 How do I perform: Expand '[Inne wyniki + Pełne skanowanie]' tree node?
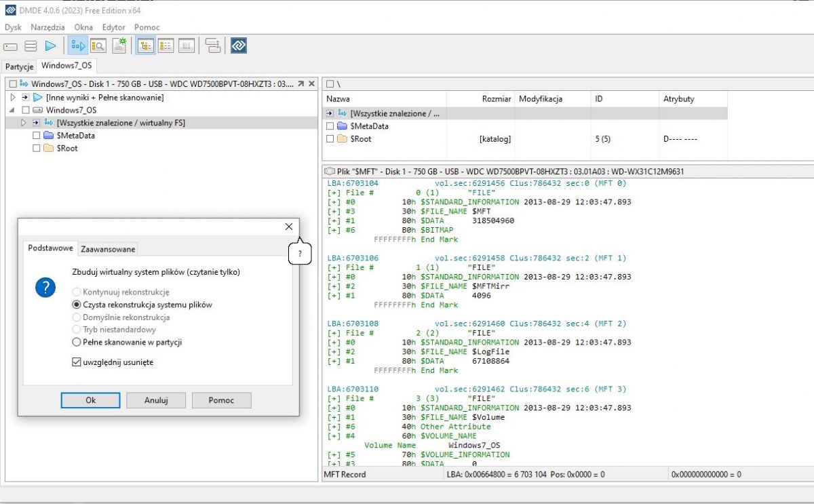pyautogui.click(x=12, y=98)
